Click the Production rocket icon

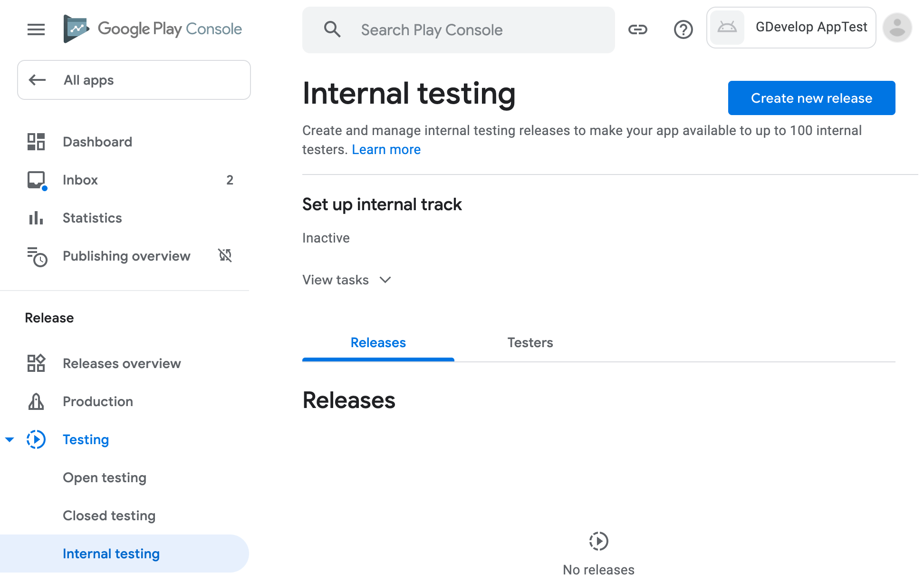click(36, 401)
